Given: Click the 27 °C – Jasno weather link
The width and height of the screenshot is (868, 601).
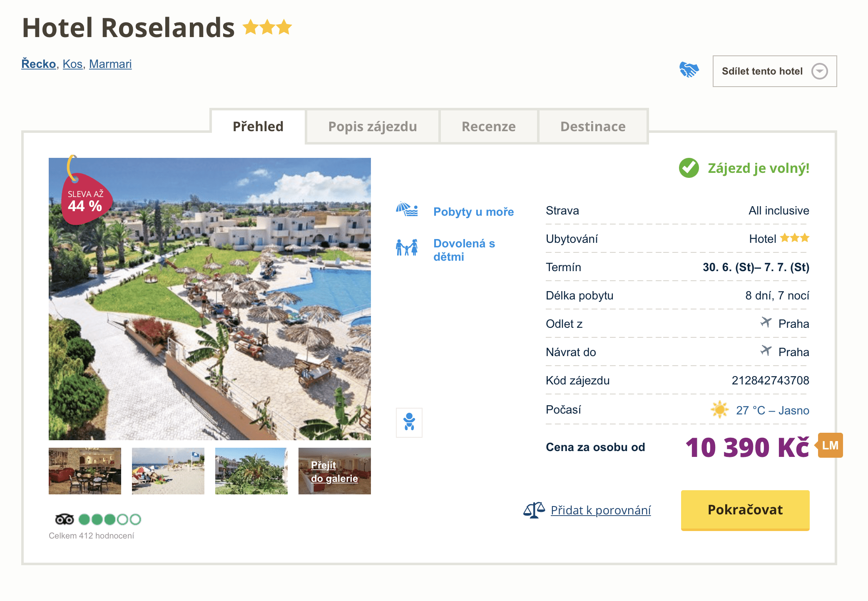Looking at the screenshot, I should point(772,411).
